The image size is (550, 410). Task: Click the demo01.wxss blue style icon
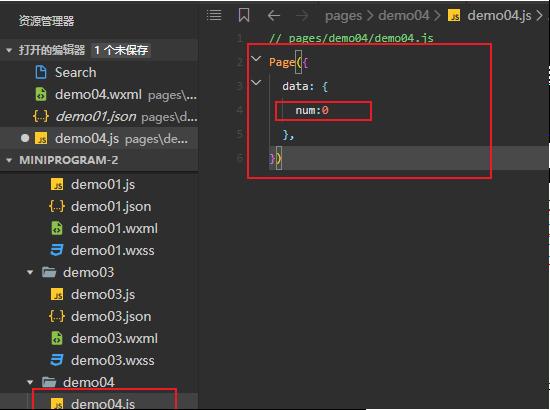(57, 250)
